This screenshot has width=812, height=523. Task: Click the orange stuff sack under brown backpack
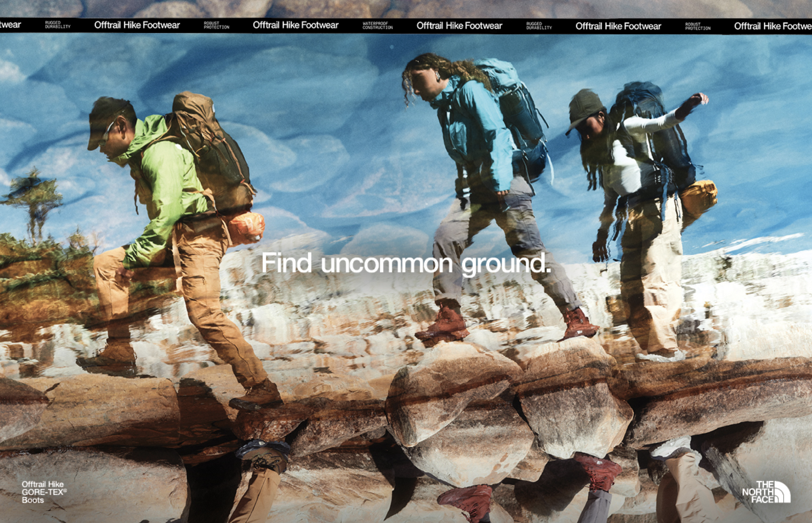tap(247, 227)
